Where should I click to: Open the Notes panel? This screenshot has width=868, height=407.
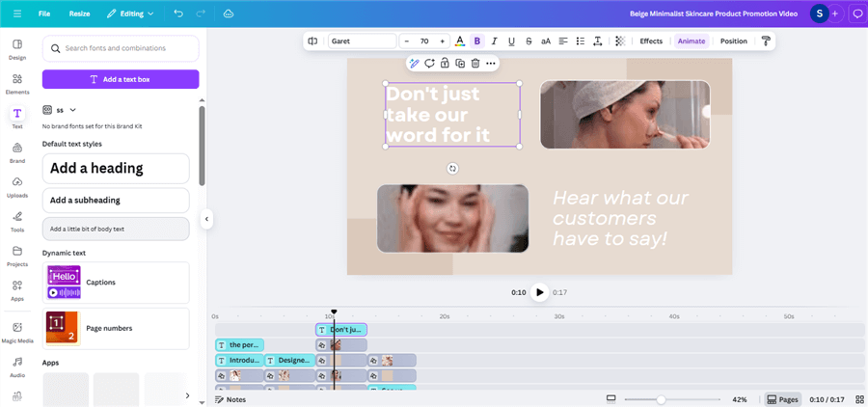click(231, 400)
